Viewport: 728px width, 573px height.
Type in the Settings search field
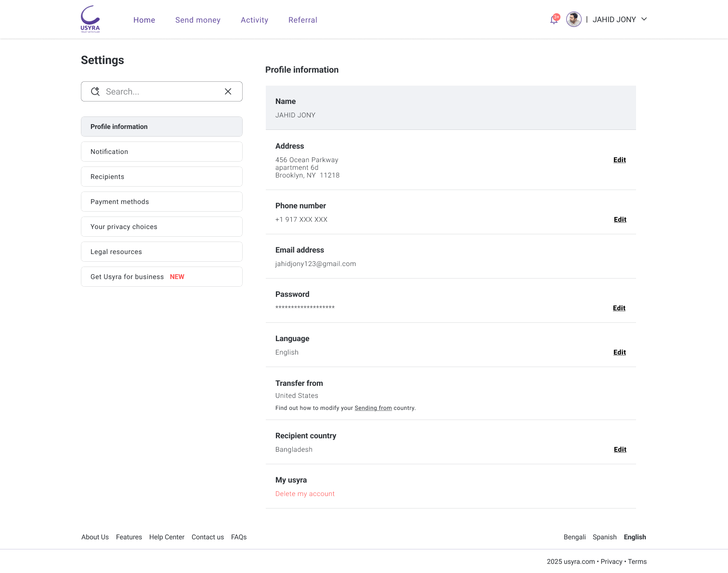point(161,91)
